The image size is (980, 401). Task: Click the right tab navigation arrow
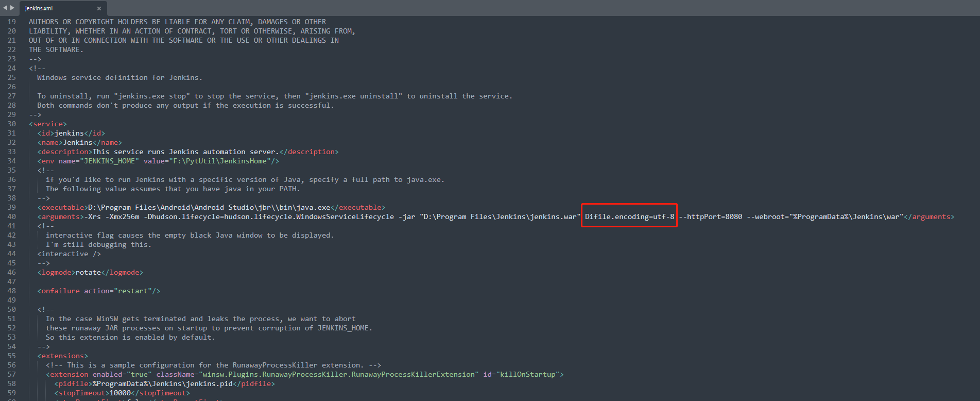[x=12, y=8]
